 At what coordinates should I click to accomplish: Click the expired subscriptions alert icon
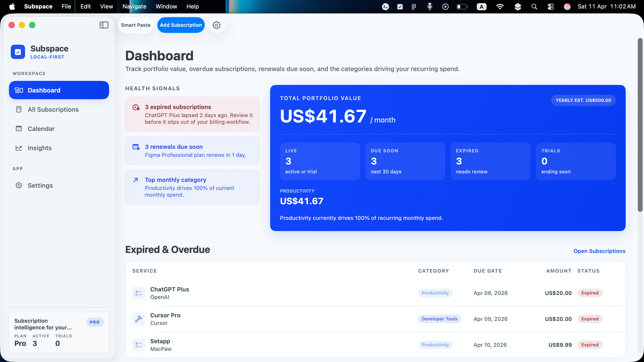coord(136,107)
